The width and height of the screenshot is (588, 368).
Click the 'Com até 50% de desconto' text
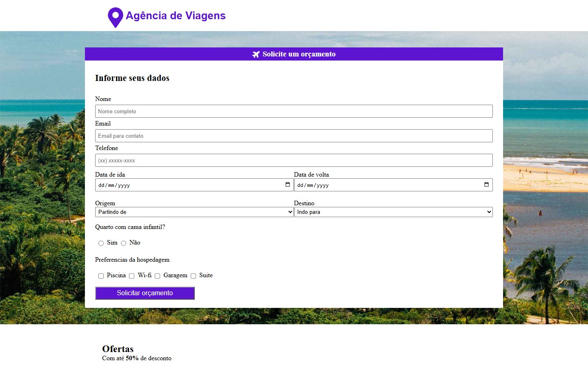(137, 358)
